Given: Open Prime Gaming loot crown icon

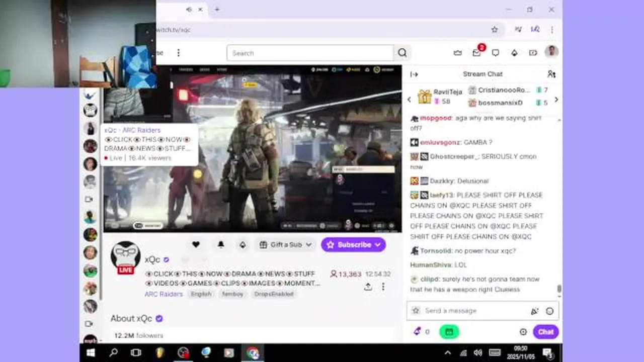Looking at the screenshot, I should [457, 53].
